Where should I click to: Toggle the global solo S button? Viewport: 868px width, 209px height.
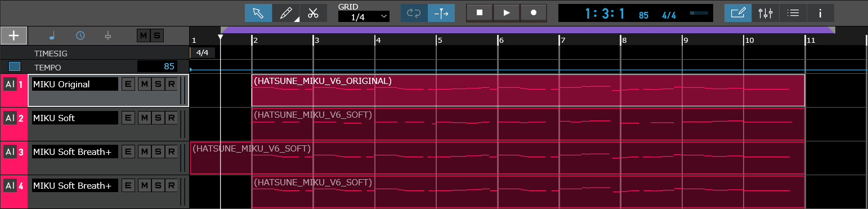157,36
